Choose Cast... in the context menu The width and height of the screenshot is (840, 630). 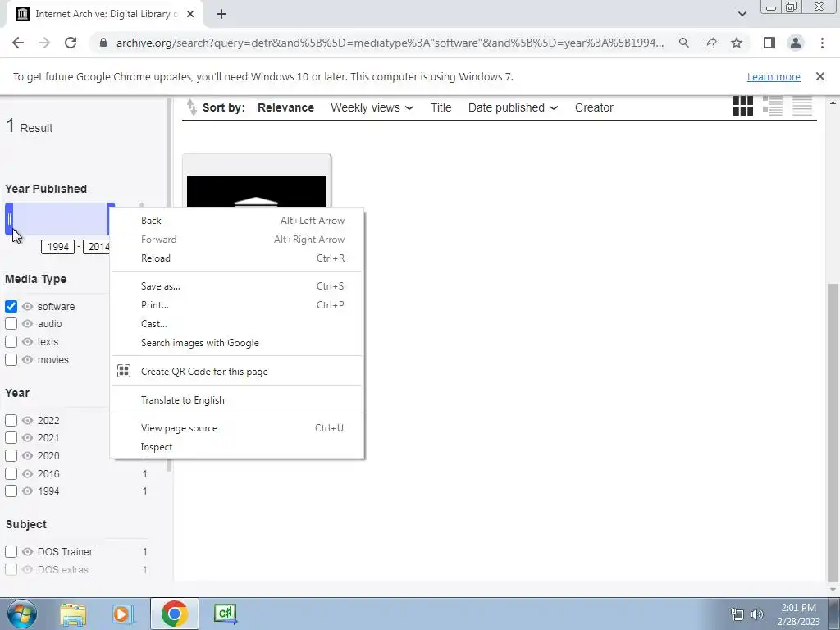(x=237, y=324)
